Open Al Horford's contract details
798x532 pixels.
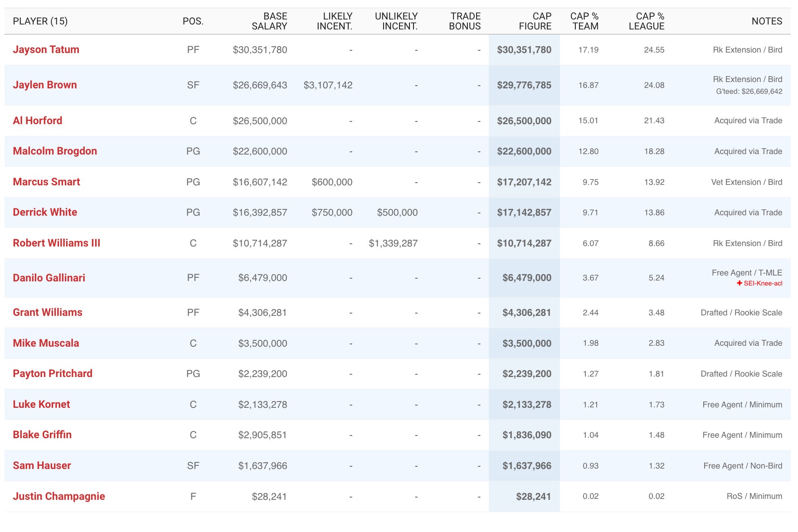(37, 121)
